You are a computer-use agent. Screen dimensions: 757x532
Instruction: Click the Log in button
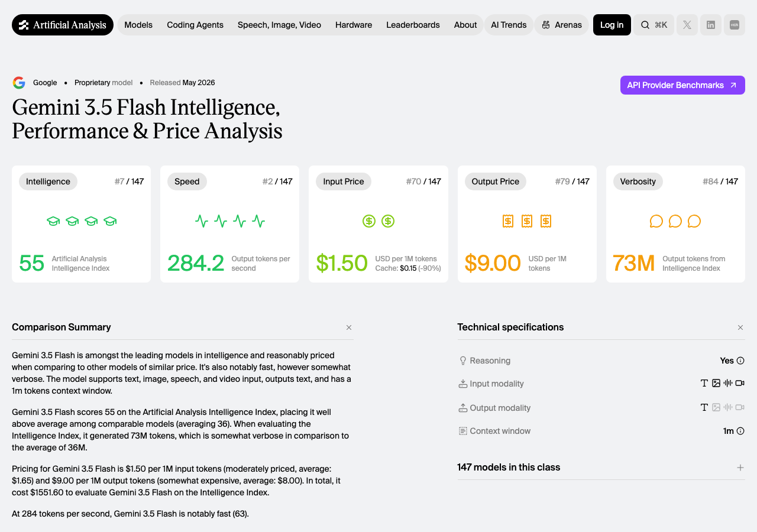click(x=612, y=25)
